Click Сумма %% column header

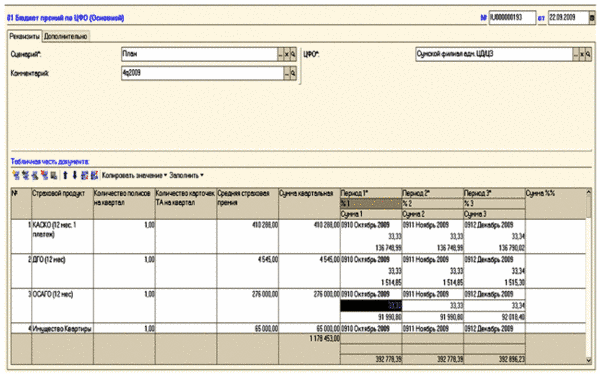pos(556,204)
